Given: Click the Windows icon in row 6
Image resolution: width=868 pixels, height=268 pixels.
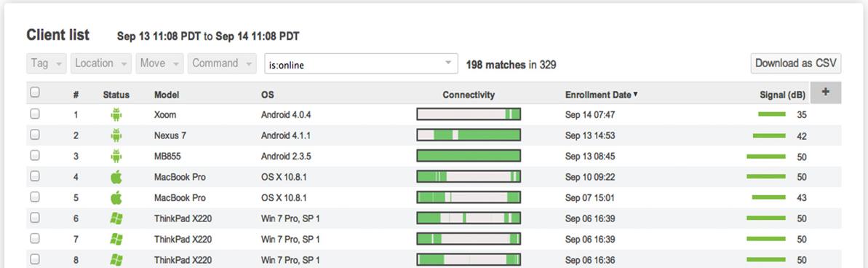Looking at the screenshot, I should click(x=116, y=218).
